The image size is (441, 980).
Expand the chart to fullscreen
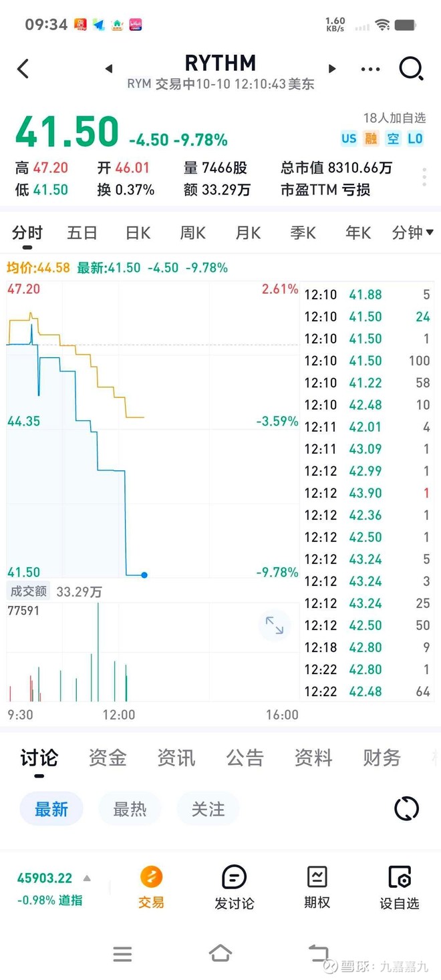point(275,625)
